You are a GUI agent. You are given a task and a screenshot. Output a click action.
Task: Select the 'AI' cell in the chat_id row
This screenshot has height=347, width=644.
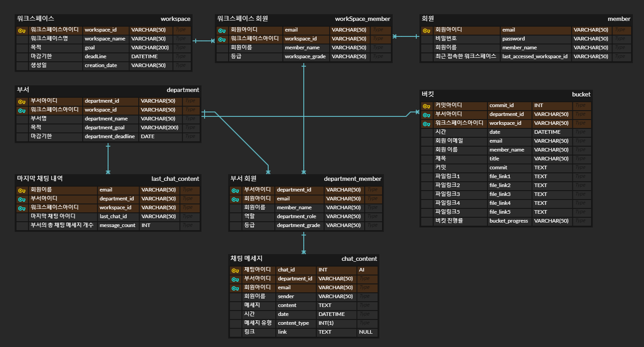click(x=367, y=270)
